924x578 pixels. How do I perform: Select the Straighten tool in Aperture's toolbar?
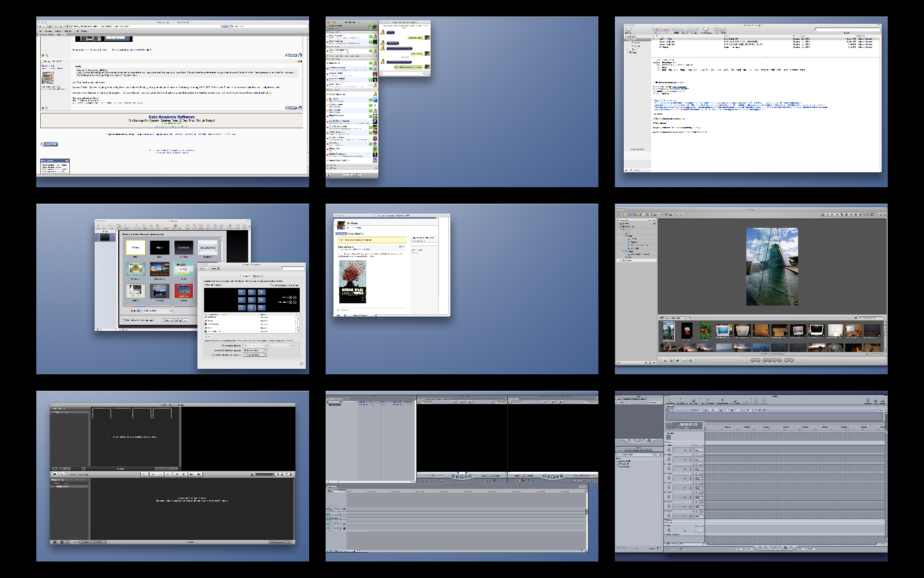[x=837, y=214]
